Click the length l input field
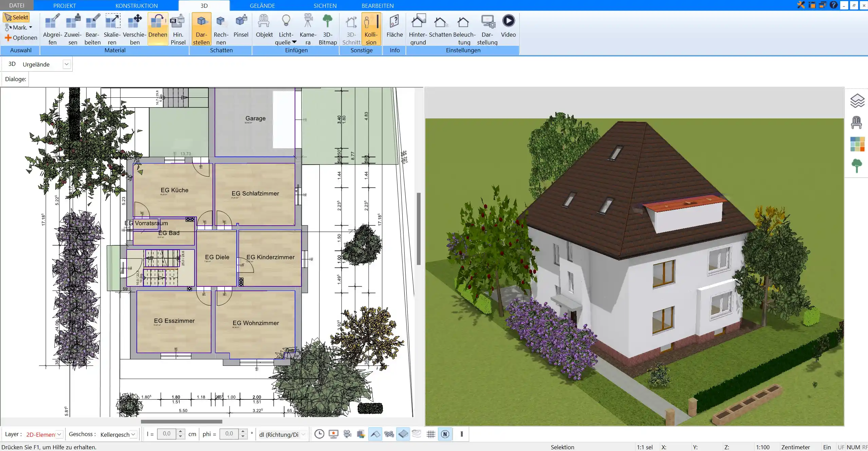This screenshot has height=451, width=868. (167, 434)
